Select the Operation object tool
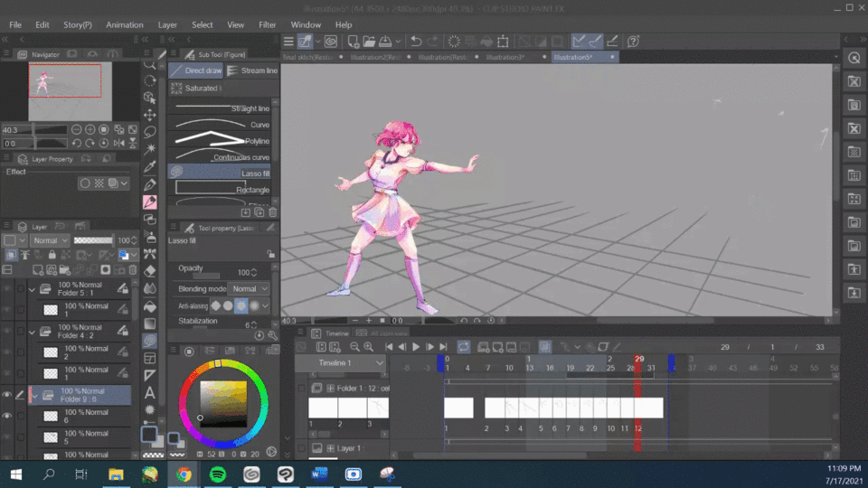The height and width of the screenshot is (488, 868). [149, 98]
